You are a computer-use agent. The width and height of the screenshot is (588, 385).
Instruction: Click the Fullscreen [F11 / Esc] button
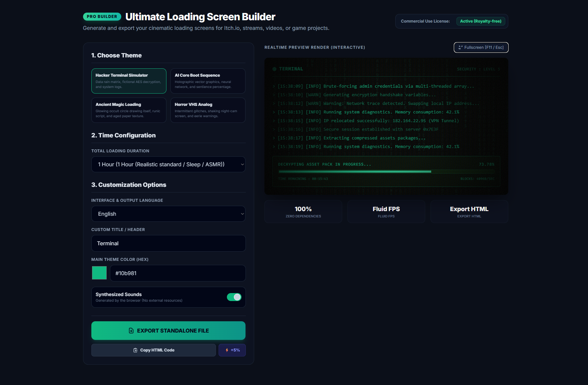point(481,47)
